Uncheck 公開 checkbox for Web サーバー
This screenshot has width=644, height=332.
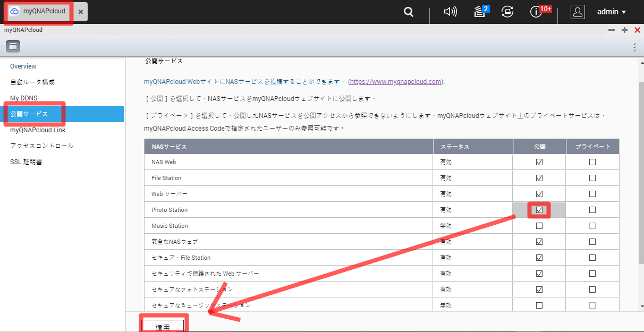(x=539, y=194)
